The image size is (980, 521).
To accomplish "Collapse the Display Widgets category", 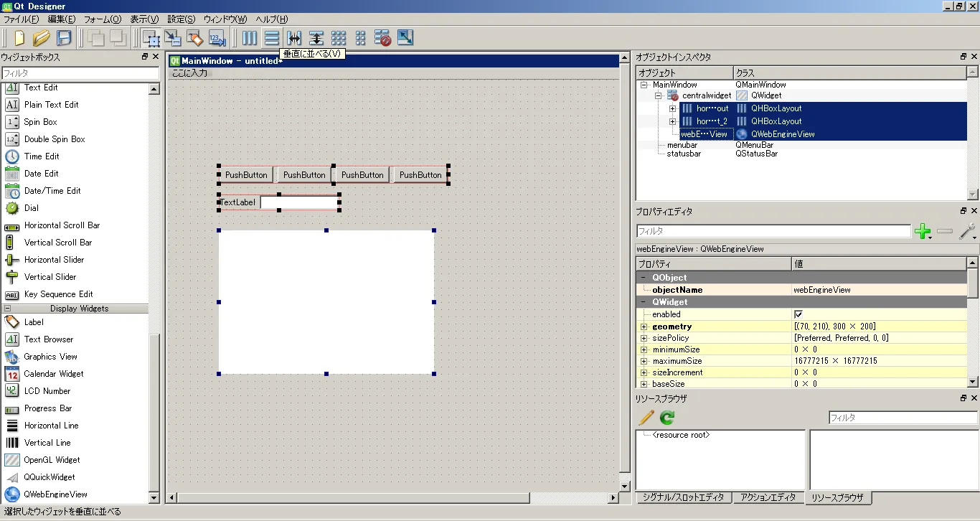I will click(8, 309).
